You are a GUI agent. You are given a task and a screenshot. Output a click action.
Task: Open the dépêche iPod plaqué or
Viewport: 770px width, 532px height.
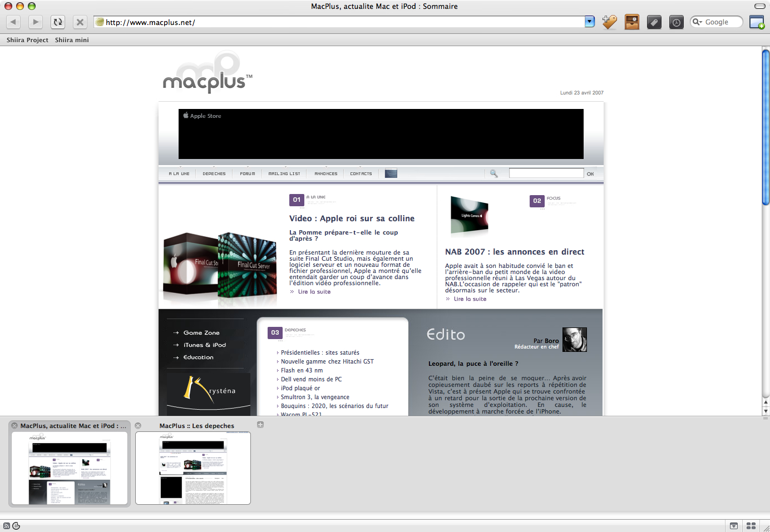click(300, 388)
